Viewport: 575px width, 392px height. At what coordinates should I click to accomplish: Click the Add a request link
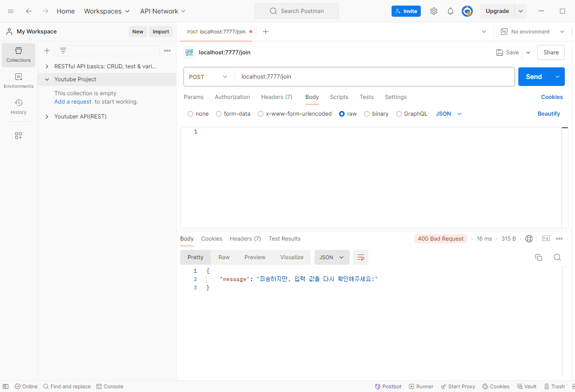73,102
